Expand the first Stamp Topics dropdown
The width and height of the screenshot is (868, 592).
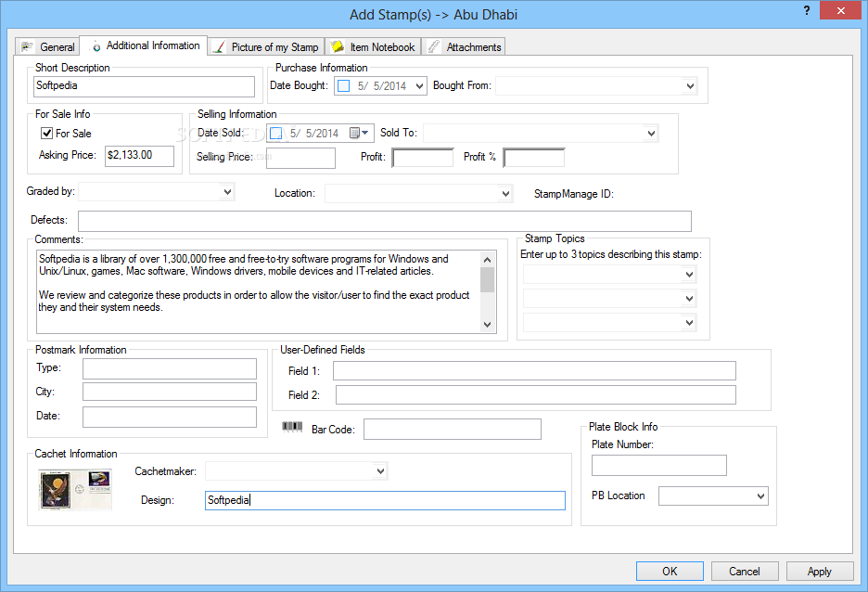coord(689,274)
